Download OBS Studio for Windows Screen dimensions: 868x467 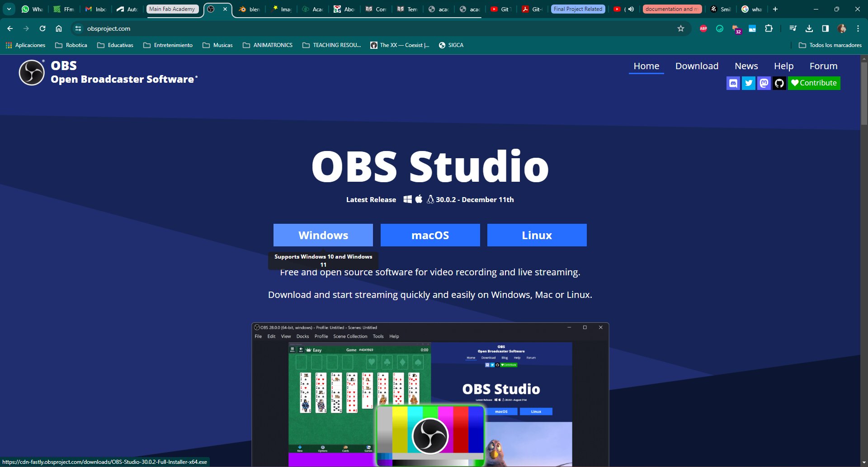(323, 235)
